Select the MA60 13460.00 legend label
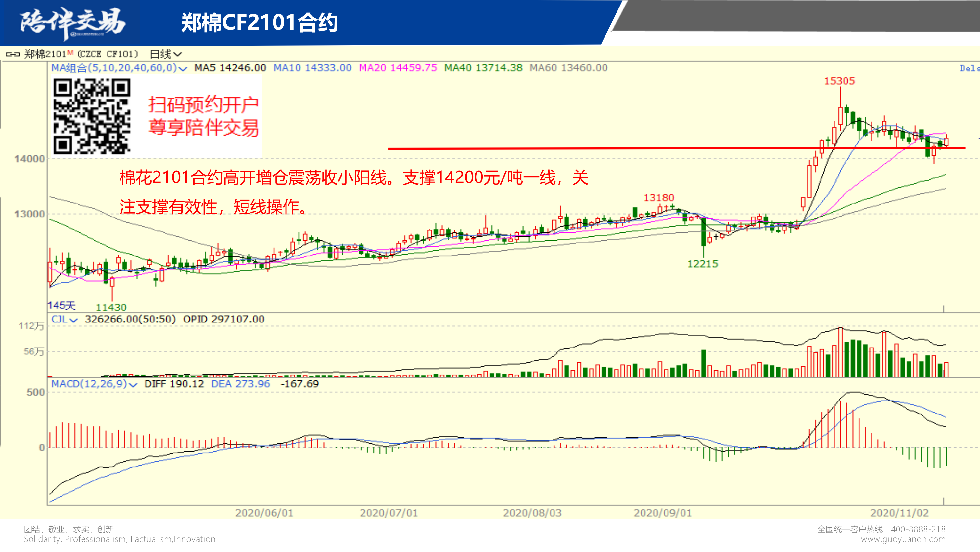 tap(568, 68)
